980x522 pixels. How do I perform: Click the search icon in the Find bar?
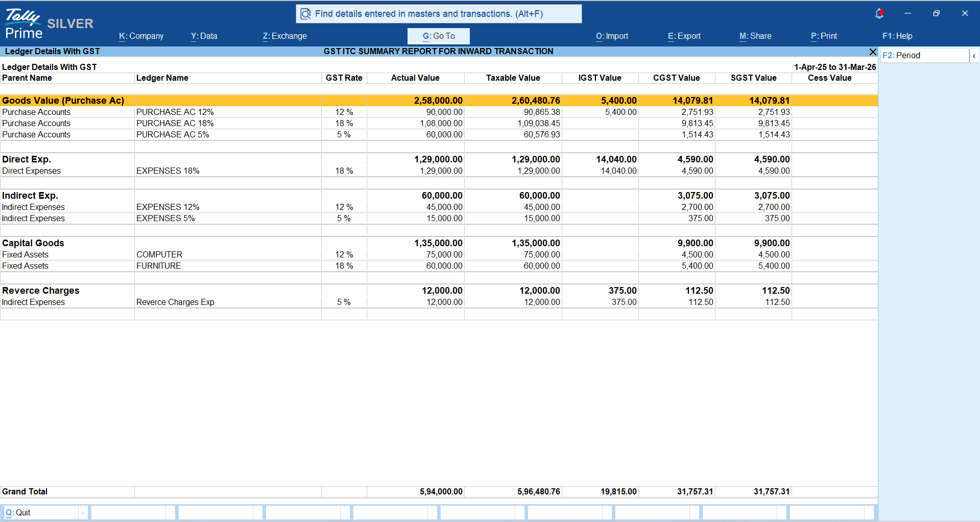click(305, 14)
